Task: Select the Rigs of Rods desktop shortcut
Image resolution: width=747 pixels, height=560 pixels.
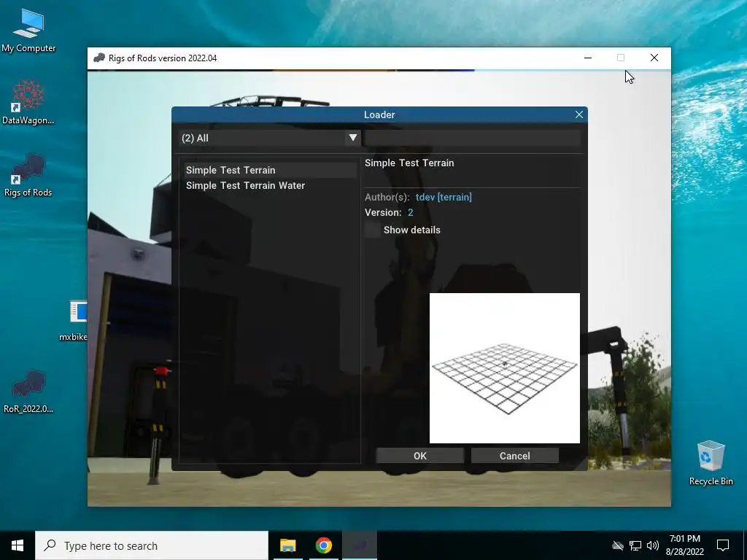Action: pos(28,175)
